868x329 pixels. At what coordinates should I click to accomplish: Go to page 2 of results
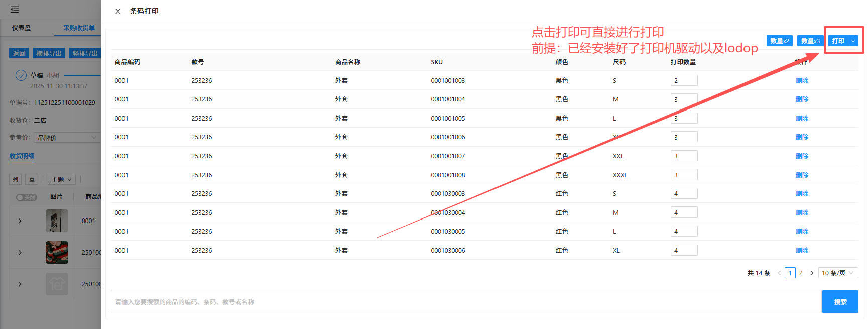pos(801,273)
